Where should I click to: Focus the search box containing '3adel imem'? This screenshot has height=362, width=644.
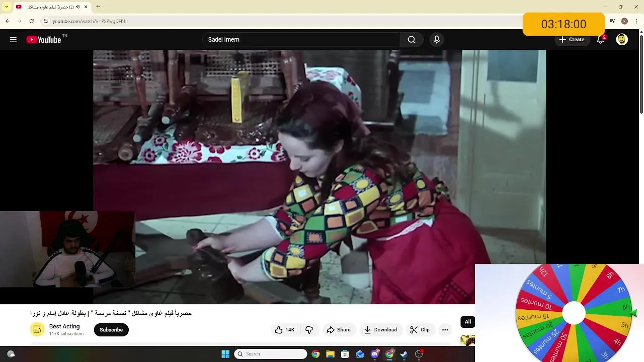coord(302,40)
